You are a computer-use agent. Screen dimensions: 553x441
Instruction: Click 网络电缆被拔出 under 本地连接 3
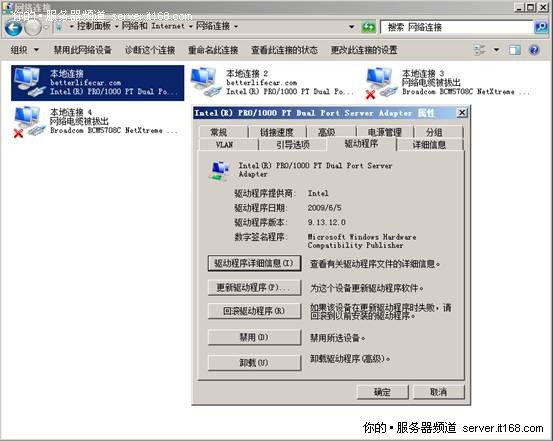click(431, 83)
